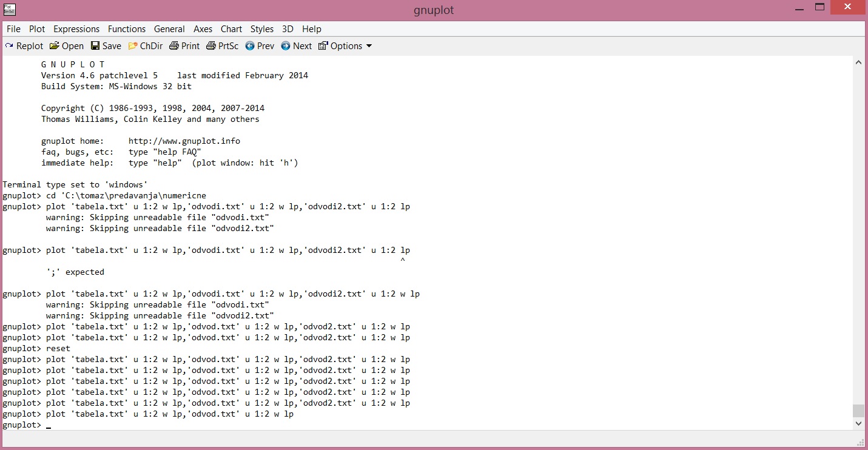Image resolution: width=868 pixels, height=450 pixels.
Task: Click the Print printer icon
Action: [x=174, y=46]
